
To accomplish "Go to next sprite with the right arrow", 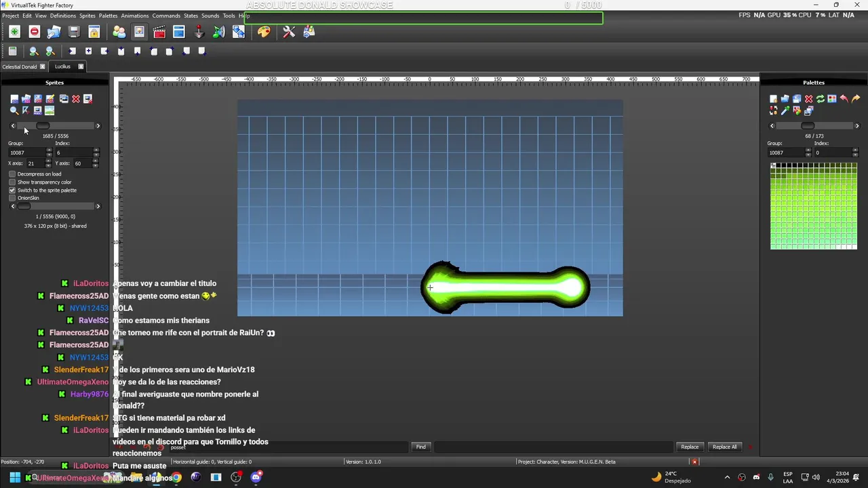I will point(98,126).
